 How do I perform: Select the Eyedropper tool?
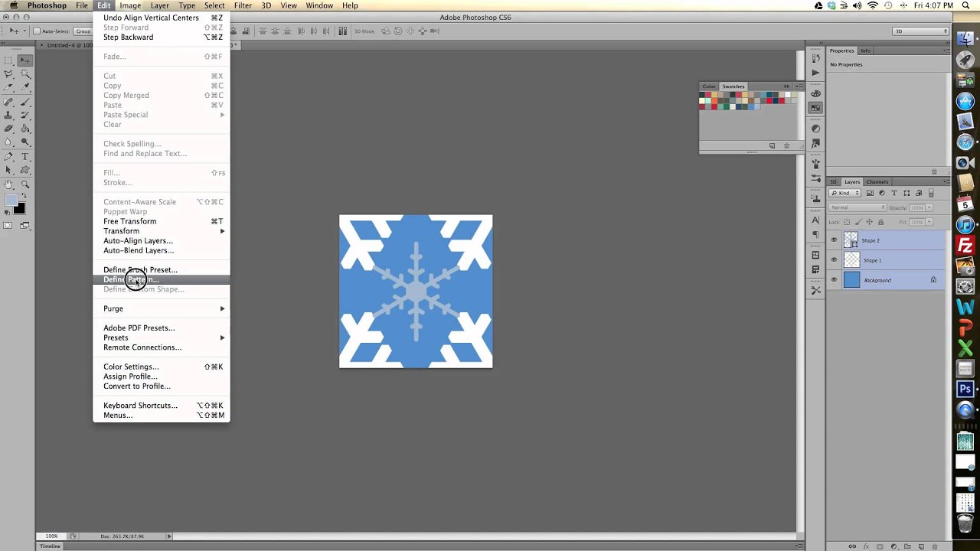[x=25, y=87]
